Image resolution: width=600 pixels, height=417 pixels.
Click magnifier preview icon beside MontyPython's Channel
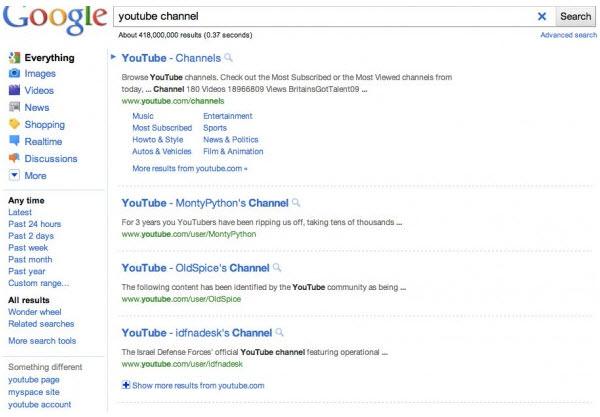pyautogui.click(x=296, y=202)
